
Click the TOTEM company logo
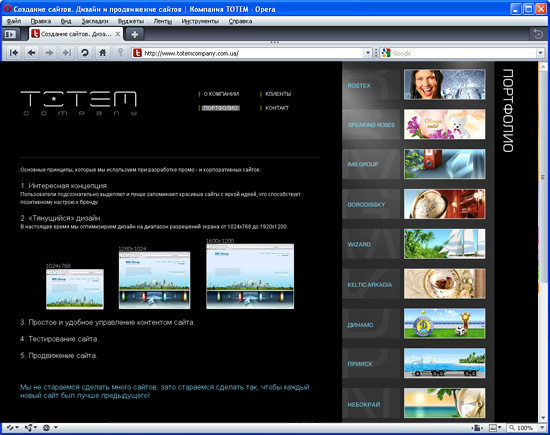tap(79, 103)
